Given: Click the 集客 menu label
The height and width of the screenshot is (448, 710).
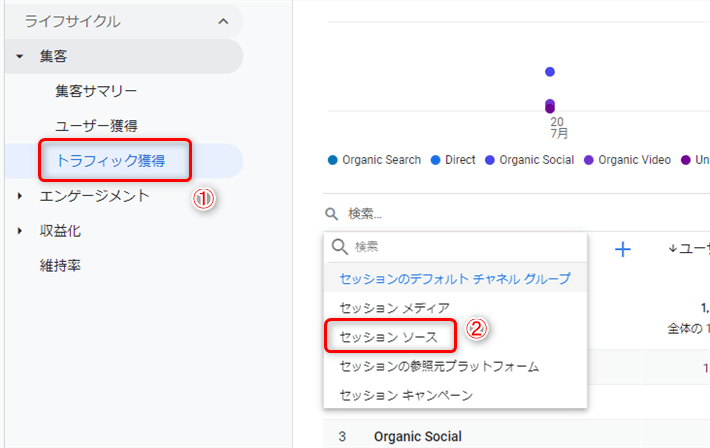Looking at the screenshot, I should pos(53,56).
